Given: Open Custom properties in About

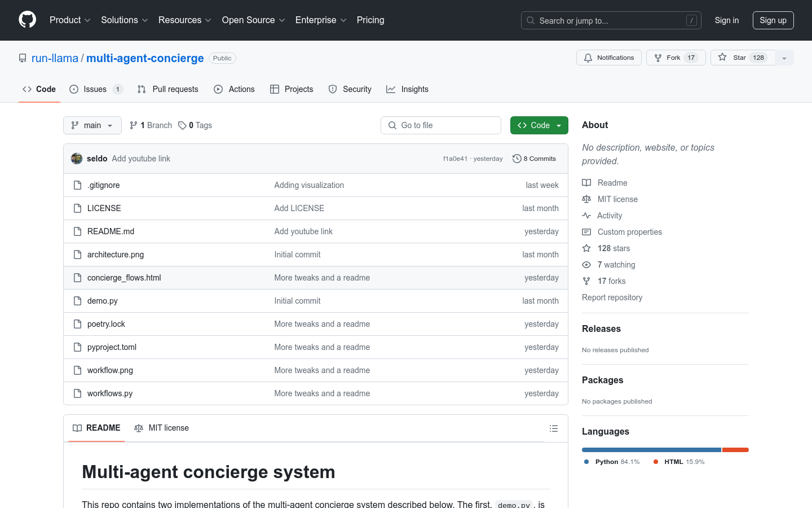Looking at the screenshot, I should tap(622, 232).
